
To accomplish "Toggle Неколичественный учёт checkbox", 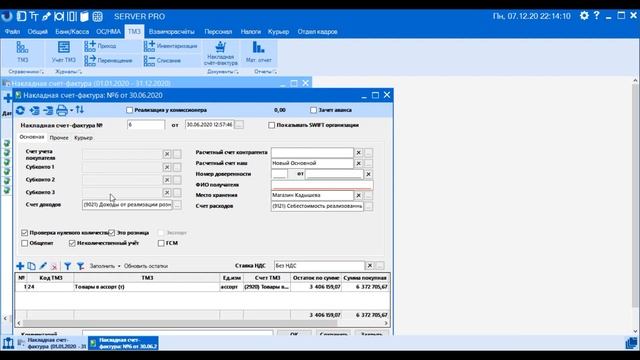I will pyautogui.click(x=72, y=243).
